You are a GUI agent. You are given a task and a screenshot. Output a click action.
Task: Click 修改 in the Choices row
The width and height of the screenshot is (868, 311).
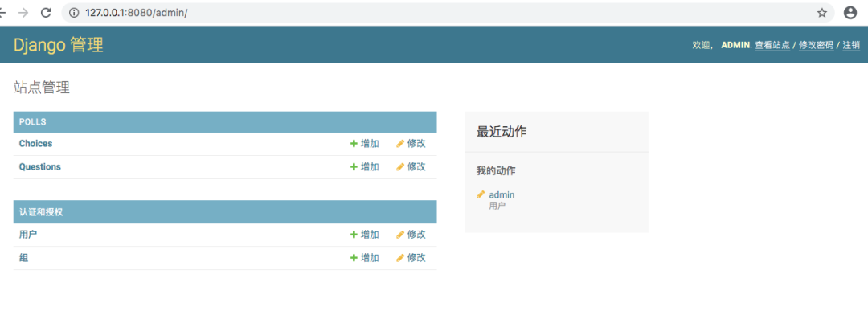pos(411,143)
